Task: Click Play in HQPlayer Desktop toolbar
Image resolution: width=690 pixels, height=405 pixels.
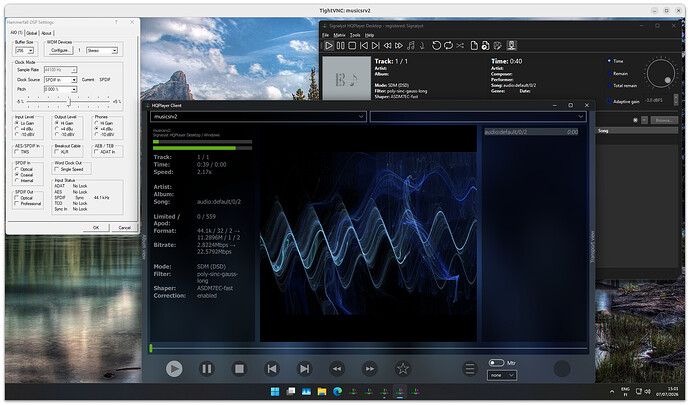Action: coord(329,45)
